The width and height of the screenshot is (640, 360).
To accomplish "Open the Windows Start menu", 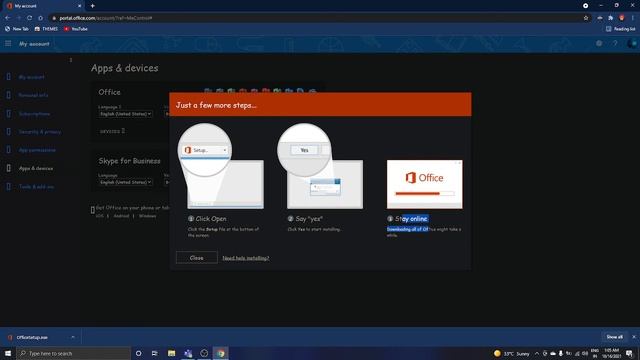I will [x=8, y=353].
